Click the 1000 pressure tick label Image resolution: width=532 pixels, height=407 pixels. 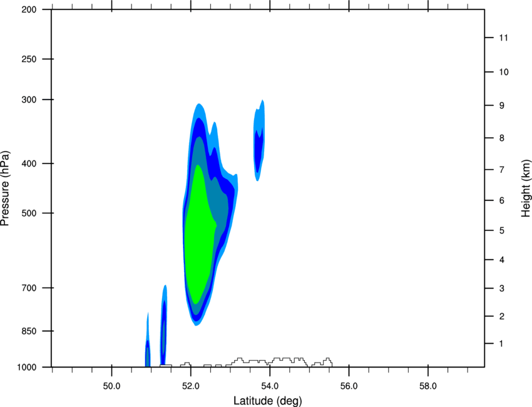tap(27, 367)
